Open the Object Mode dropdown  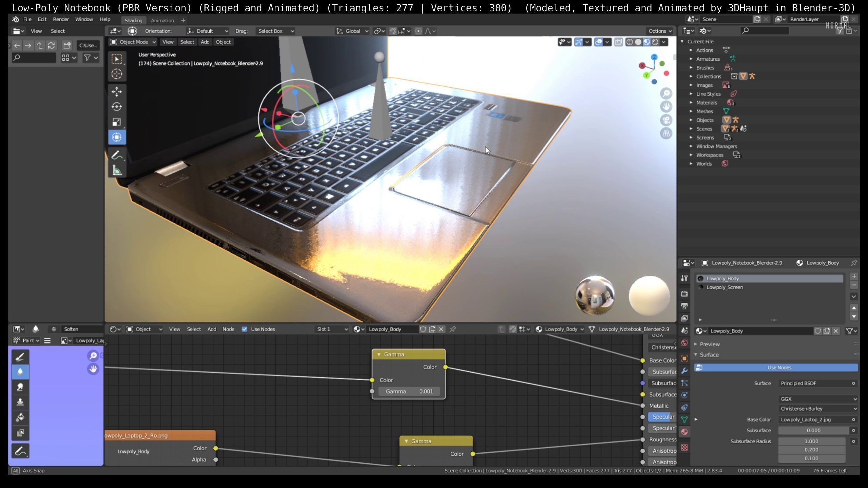tap(133, 42)
